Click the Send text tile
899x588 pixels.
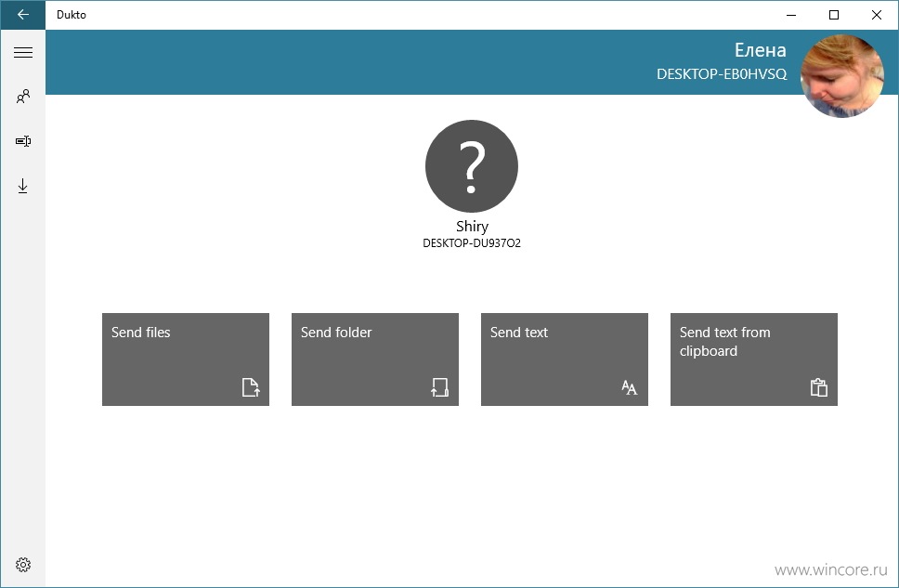coord(565,359)
